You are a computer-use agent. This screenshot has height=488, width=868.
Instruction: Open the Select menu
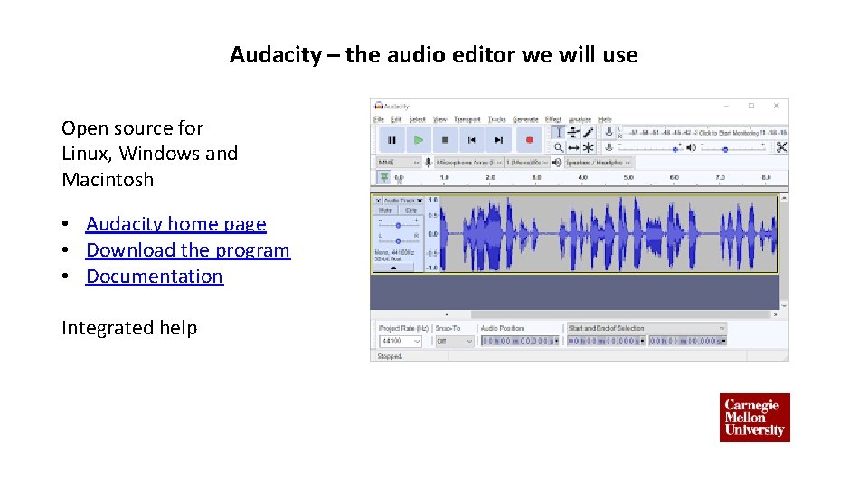click(418, 119)
